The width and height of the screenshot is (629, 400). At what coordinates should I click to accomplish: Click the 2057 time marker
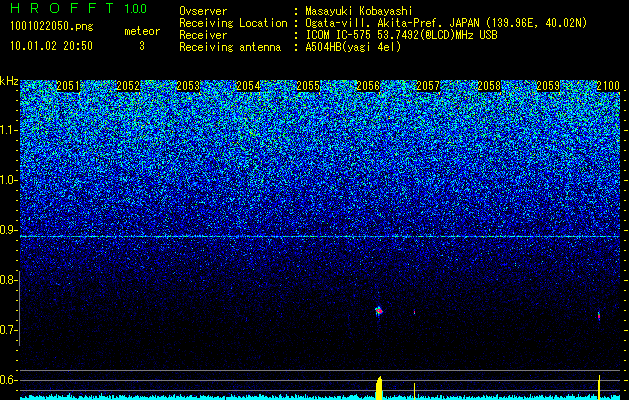click(428, 86)
